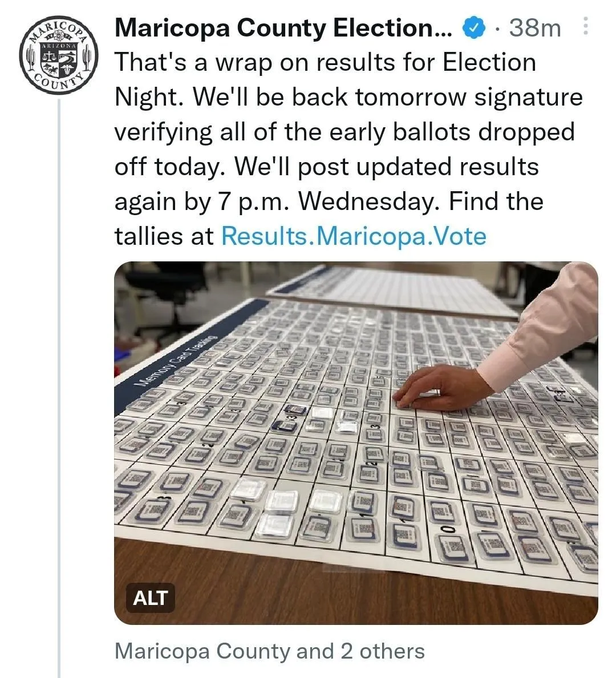Open the three-dot more options menu

585,27
